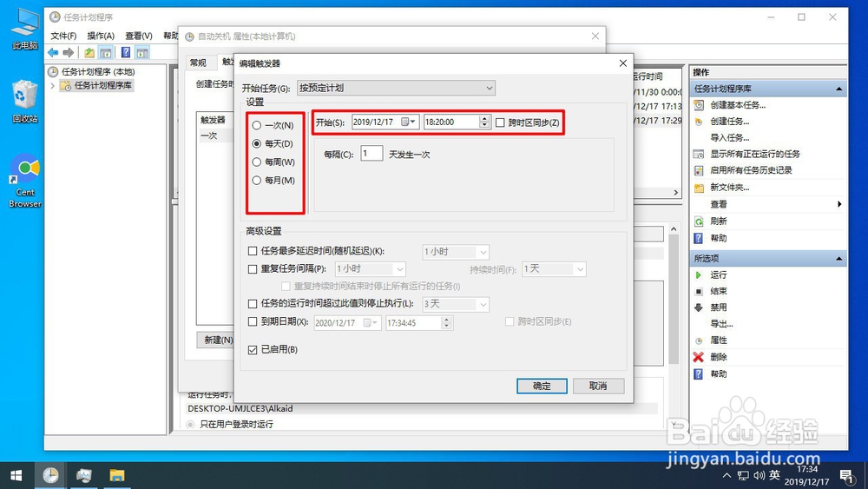Open the Action (操作) menu

(101, 36)
